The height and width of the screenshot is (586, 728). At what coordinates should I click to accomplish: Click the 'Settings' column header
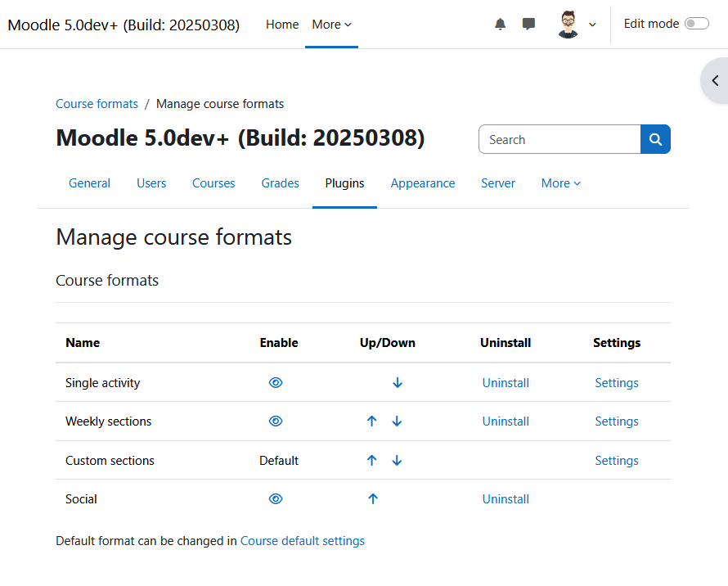point(617,343)
